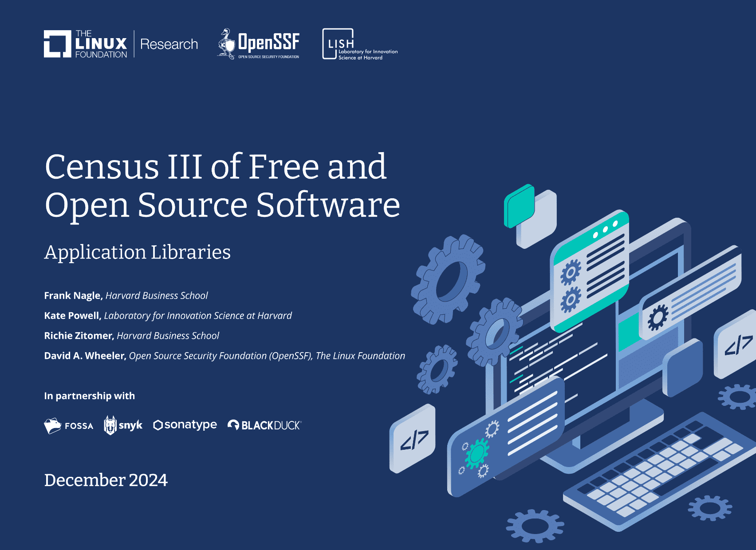Click author name Kate Powell
The width and height of the screenshot is (756, 550).
coord(73,316)
